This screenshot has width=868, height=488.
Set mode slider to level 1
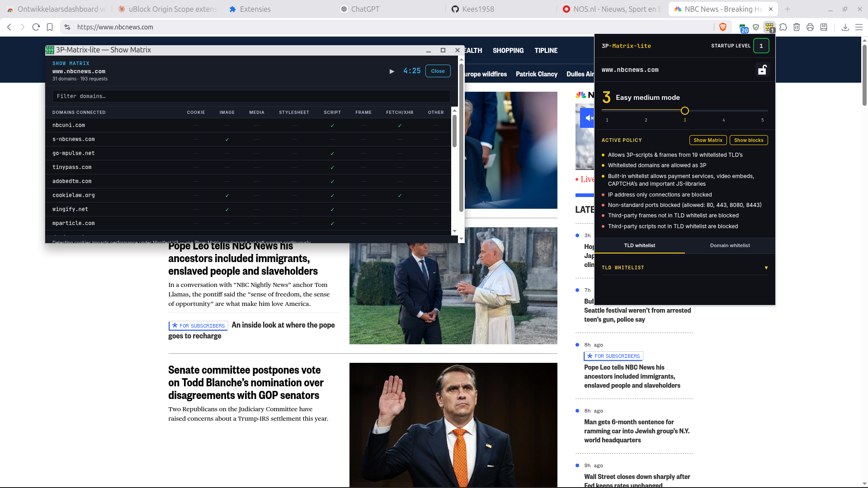[x=607, y=111]
